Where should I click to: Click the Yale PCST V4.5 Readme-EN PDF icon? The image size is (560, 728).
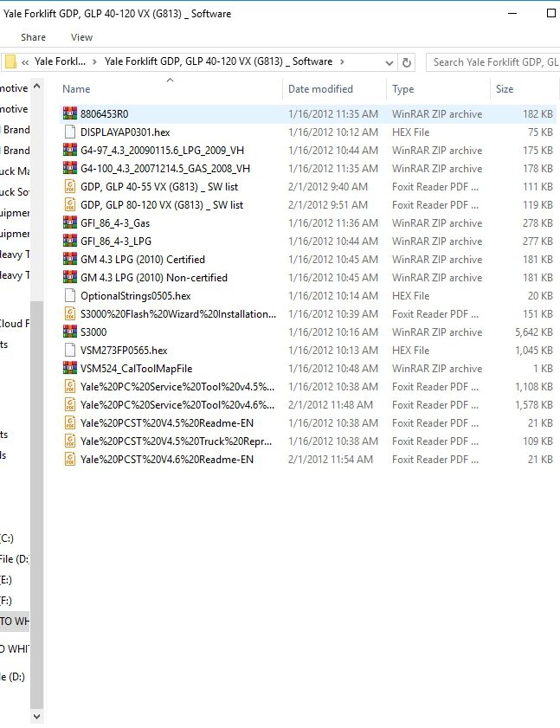69,423
